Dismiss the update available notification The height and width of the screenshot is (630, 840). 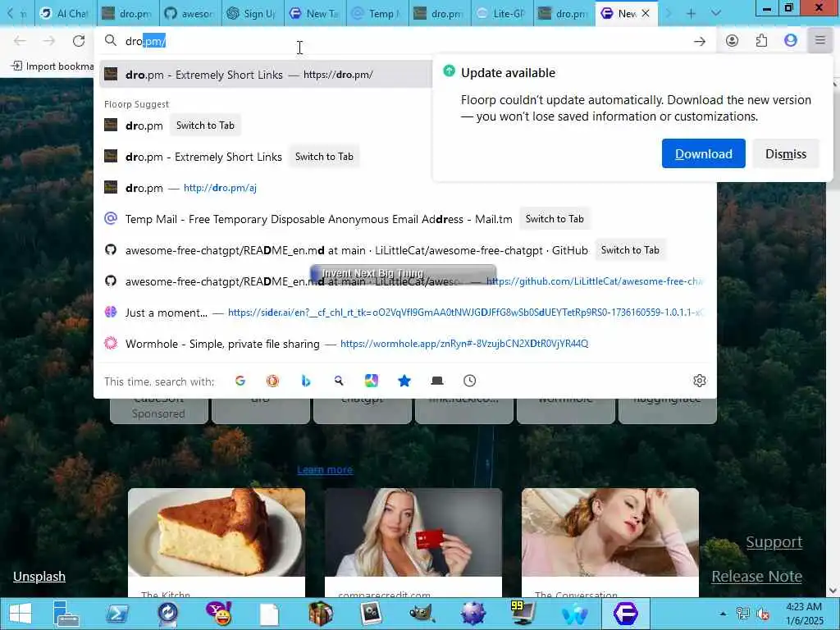pyautogui.click(x=785, y=153)
